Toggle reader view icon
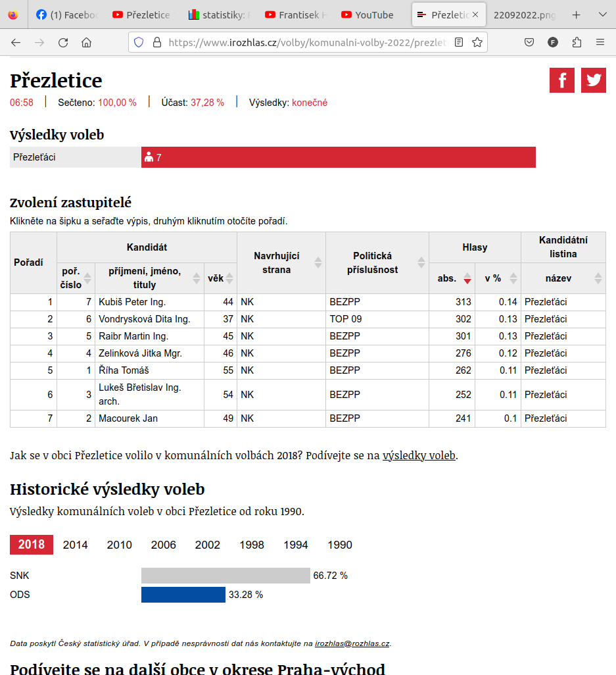 click(x=459, y=42)
